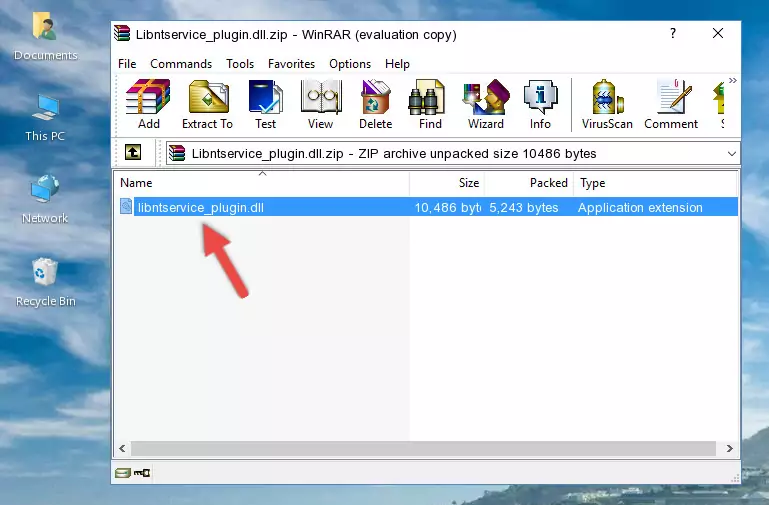The image size is (769, 505).
Task: Click the Application extension type cell
Action: pos(640,207)
